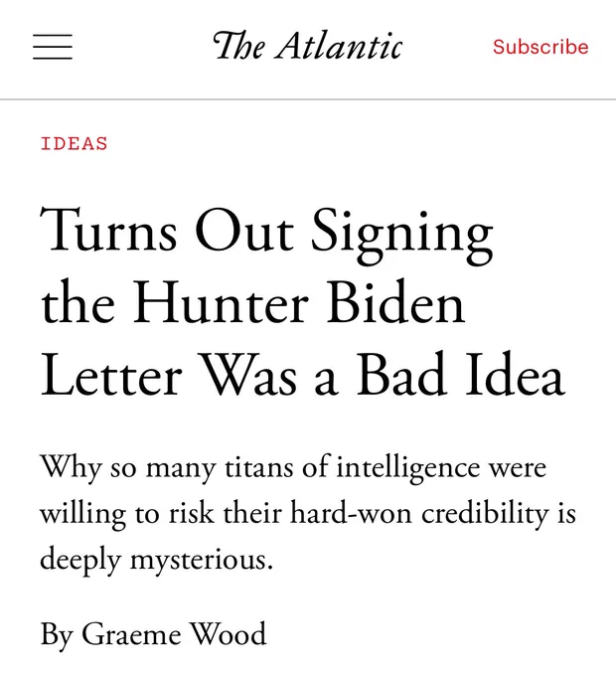Screen dimensions: 616x676
Task: Click "Hunter Biden" in the headline
Action: 298,303
